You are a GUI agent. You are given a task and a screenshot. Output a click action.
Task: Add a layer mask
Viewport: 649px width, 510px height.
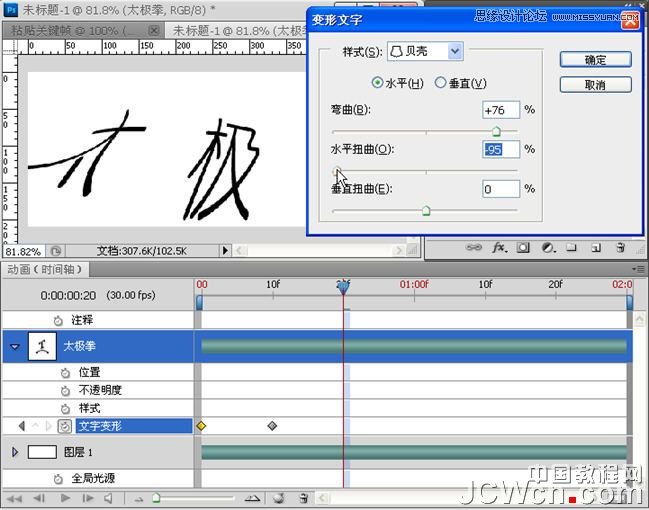pyautogui.click(x=523, y=248)
